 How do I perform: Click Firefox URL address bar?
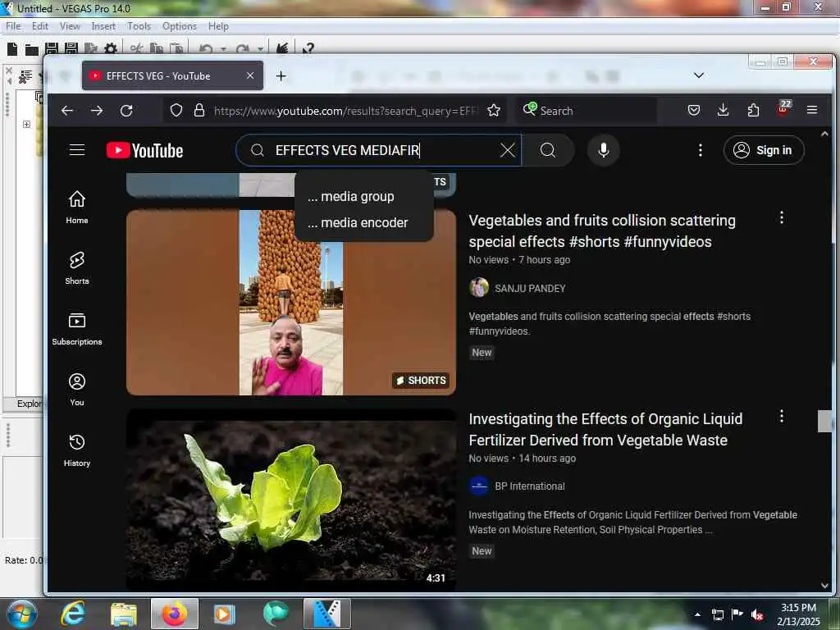[345, 111]
